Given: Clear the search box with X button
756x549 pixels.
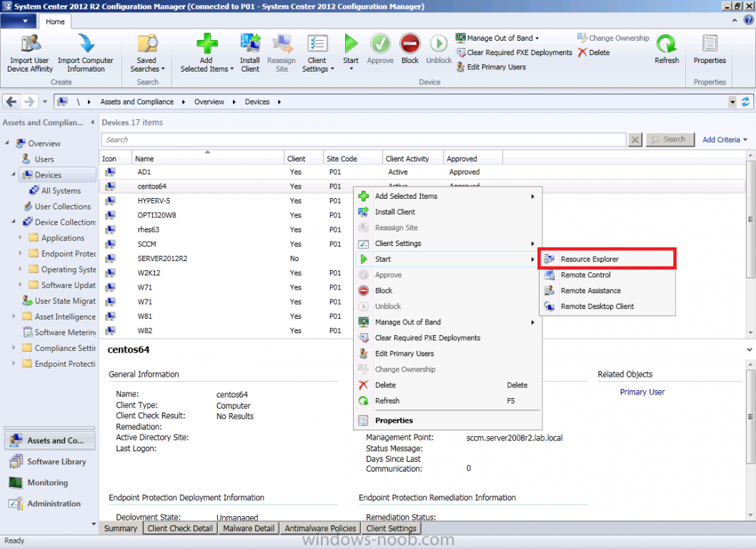Looking at the screenshot, I should 635,139.
